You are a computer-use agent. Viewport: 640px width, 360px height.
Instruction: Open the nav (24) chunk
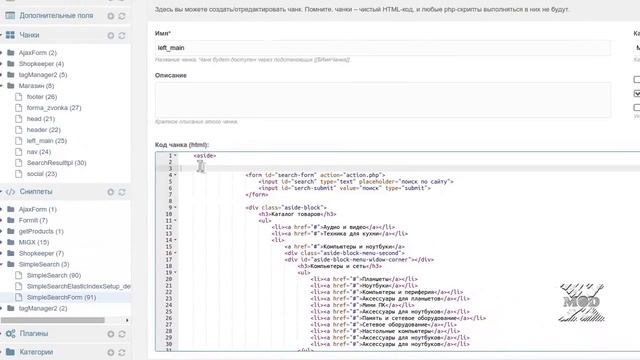tap(39, 152)
